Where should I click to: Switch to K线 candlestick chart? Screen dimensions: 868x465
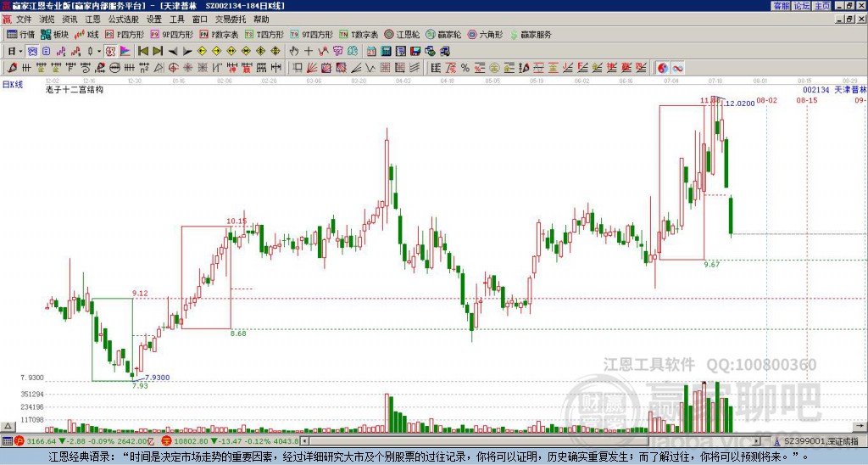click(86, 34)
